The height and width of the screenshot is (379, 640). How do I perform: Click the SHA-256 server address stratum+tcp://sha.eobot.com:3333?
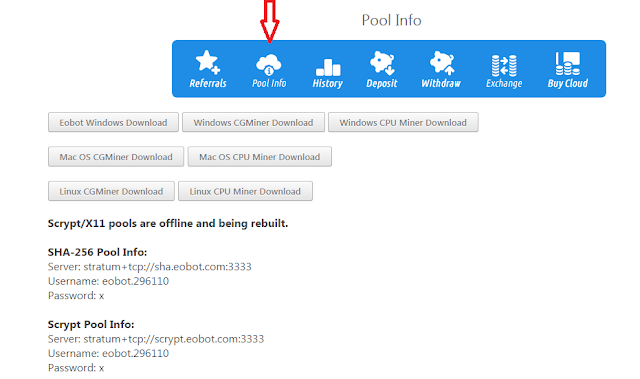tap(167, 266)
